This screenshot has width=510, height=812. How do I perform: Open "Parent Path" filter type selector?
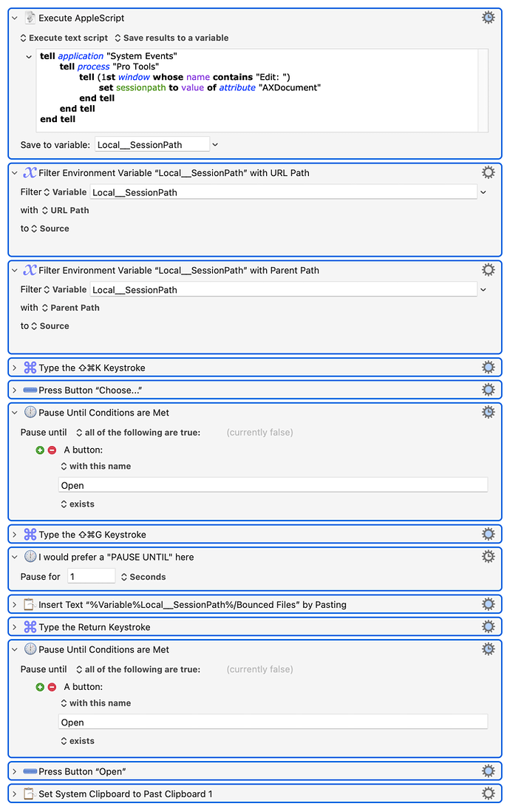tap(69, 308)
